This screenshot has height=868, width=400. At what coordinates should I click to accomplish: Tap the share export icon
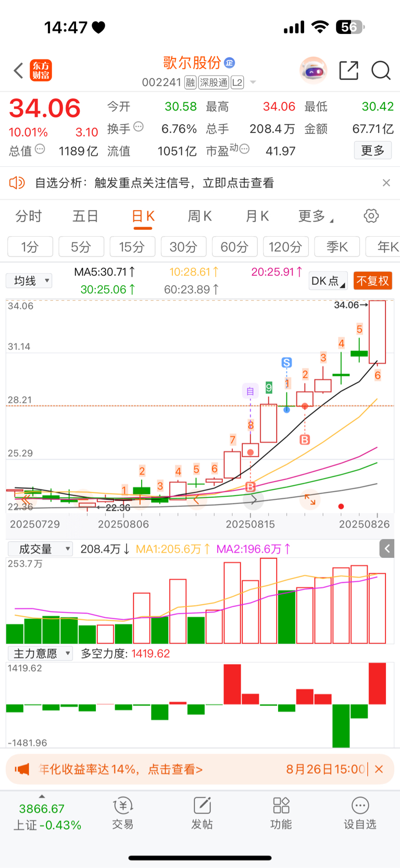pyautogui.click(x=348, y=70)
